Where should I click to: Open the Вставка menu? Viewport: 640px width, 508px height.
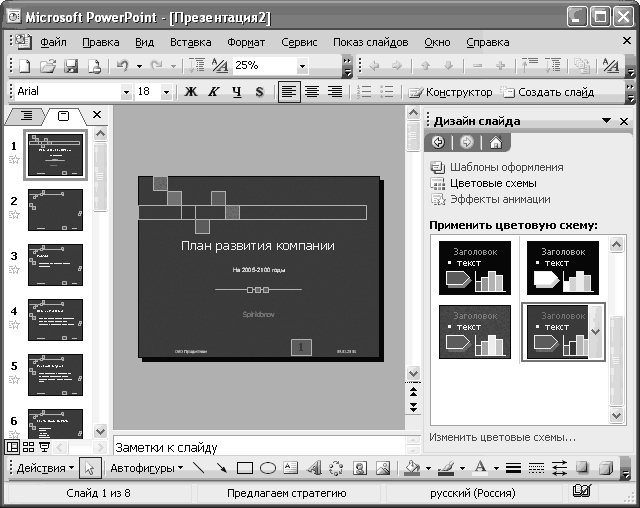coord(191,42)
